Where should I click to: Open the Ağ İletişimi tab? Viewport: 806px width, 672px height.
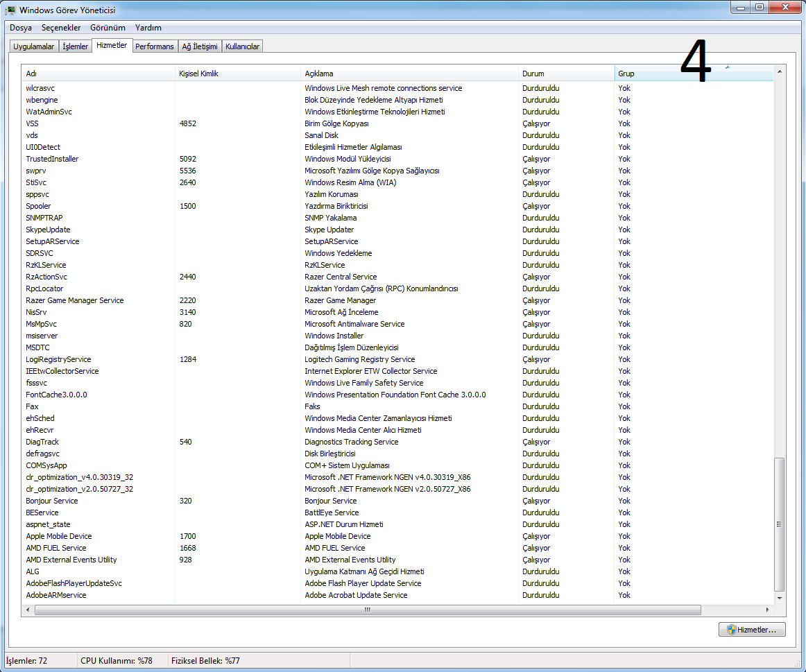click(x=200, y=46)
